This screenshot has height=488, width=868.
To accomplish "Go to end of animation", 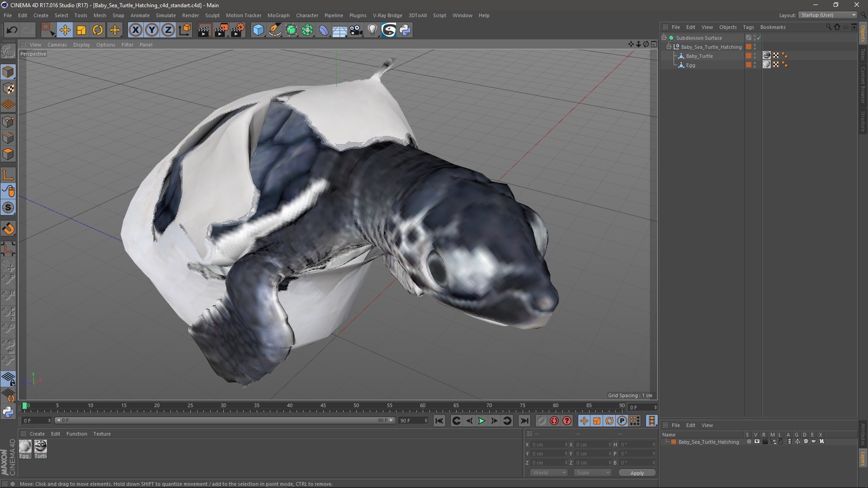I will coord(524,421).
